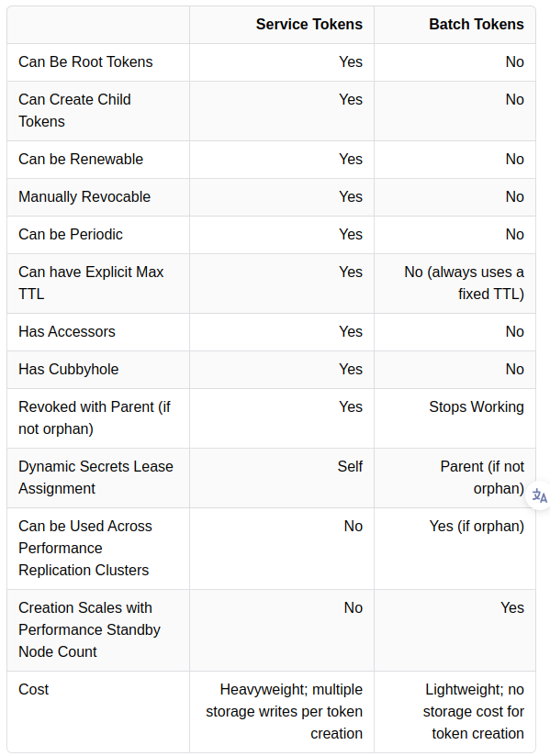This screenshot has width=550, height=756.
Task: Select the Has Cubbyhole row label
Action: click(69, 370)
